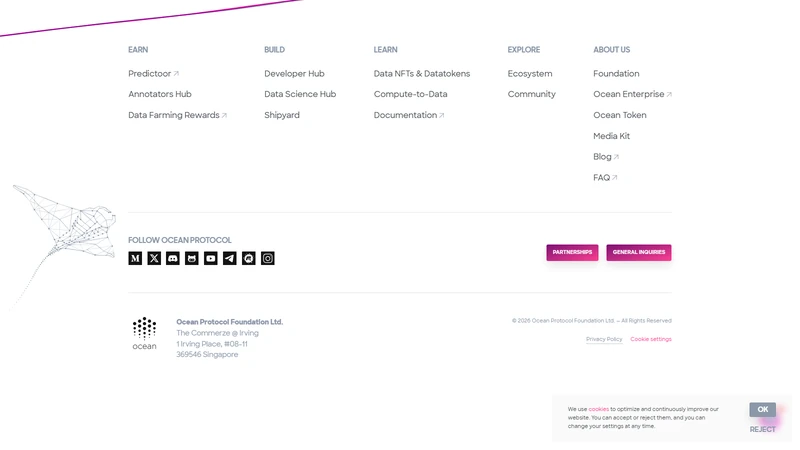
Task: Visit the Developer Hub page
Action: [x=294, y=73]
